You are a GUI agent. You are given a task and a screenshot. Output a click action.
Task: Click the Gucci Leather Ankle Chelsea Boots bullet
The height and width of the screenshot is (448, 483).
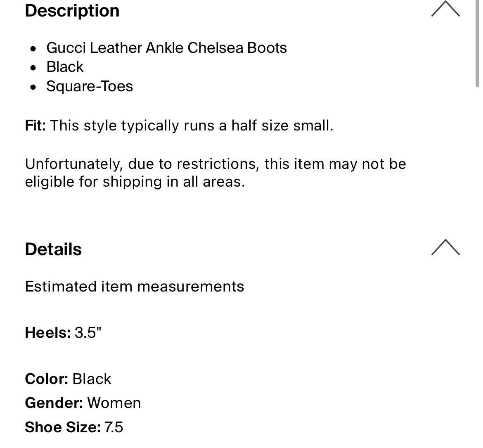[x=167, y=48]
